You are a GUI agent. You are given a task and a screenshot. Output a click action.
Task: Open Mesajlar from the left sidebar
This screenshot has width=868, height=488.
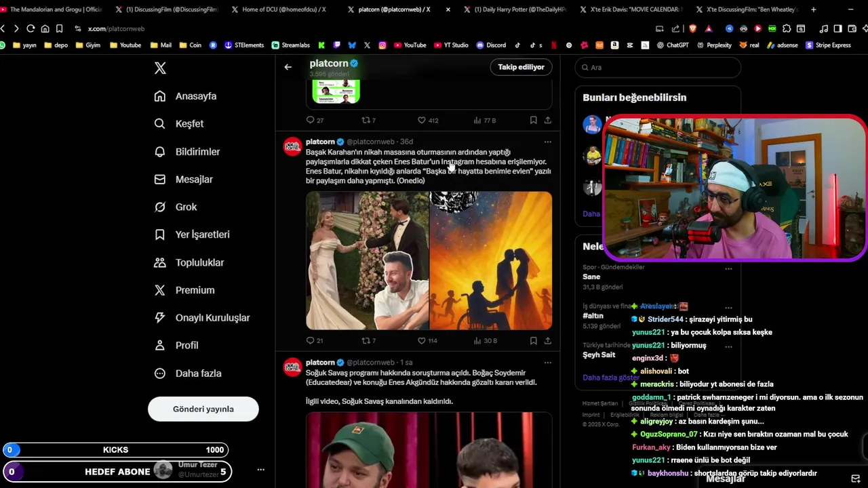(x=184, y=180)
